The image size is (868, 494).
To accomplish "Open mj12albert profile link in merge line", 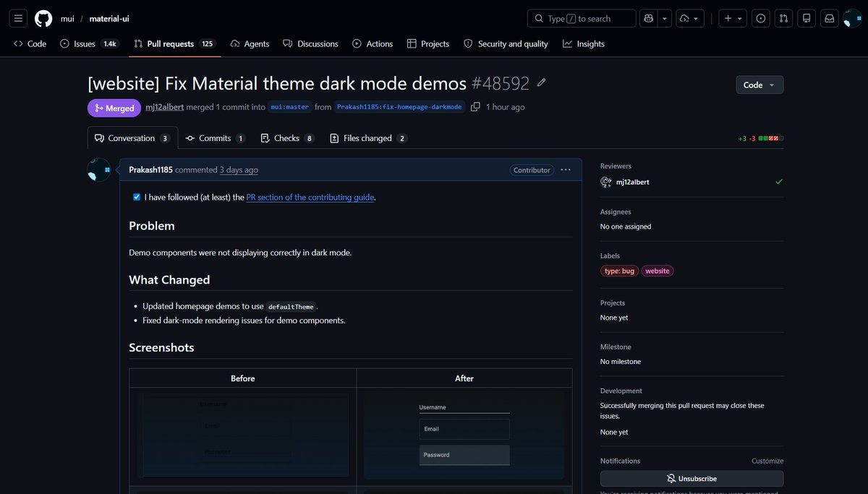I will pos(164,107).
